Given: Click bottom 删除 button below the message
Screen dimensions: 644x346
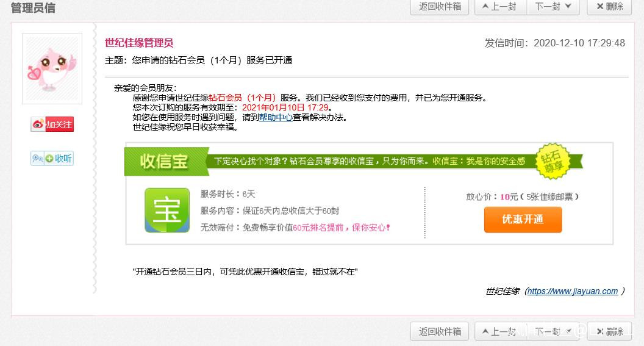Looking at the screenshot, I should [609, 331].
